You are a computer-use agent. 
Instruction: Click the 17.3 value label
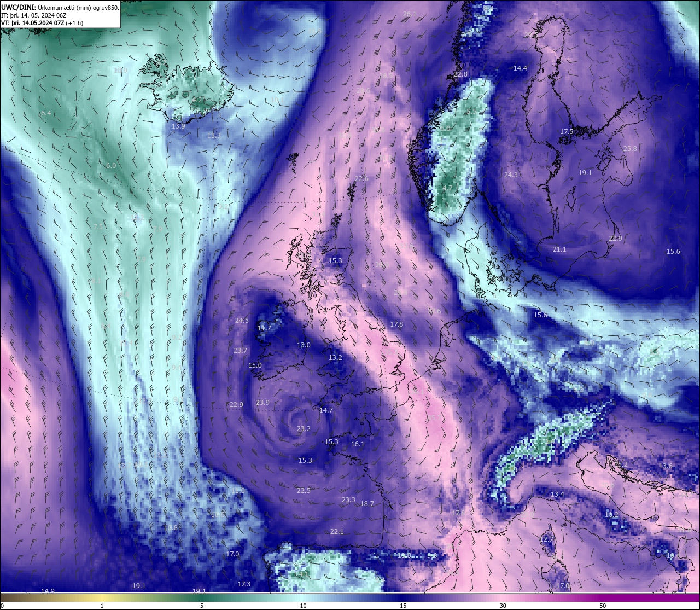click(x=244, y=584)
